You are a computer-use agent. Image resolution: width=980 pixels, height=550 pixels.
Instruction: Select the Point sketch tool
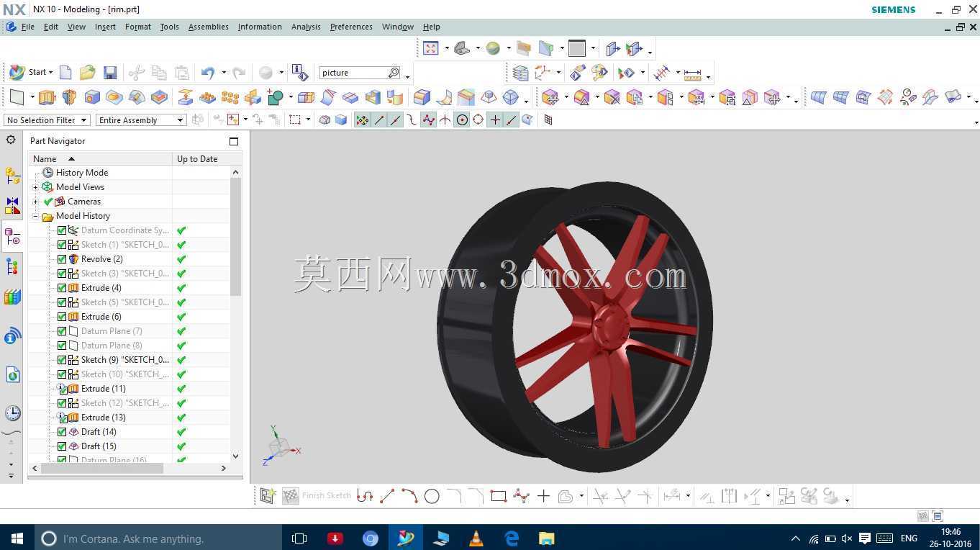click(x=543, y=496)
